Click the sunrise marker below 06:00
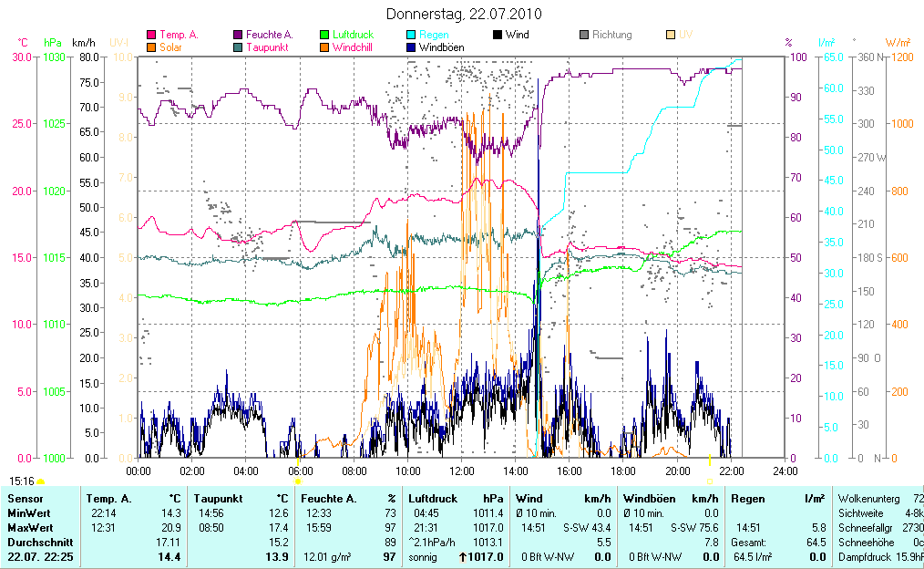 (x=297, y=481)
